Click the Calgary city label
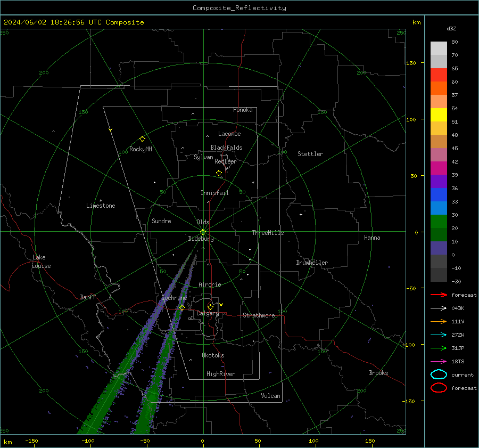This screenshot has width=479, height=448. point(208,313)
